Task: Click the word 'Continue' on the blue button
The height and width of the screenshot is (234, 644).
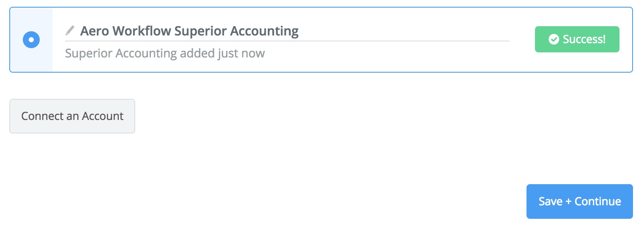Action: tap(598, 201)
